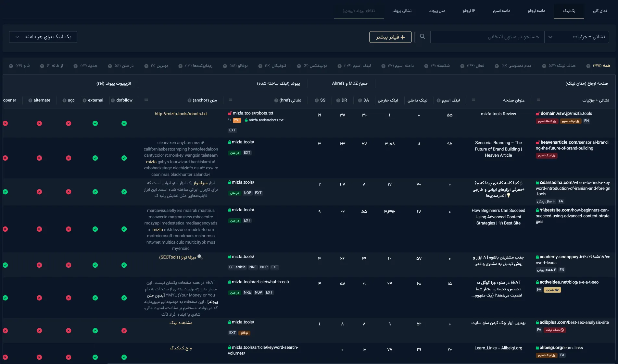Switch to the دامنه ارجاع tab
Viewport: 618px width, 364px height.
[x=536, y=11]
